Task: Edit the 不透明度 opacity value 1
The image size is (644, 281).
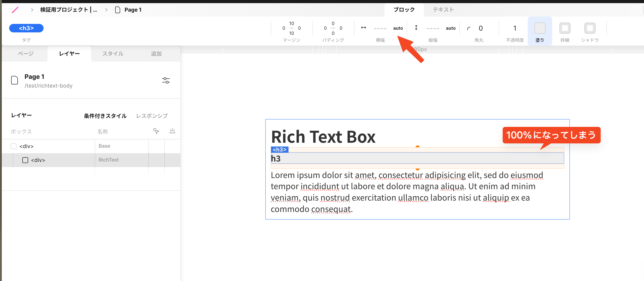Action: tap(515, 28)
